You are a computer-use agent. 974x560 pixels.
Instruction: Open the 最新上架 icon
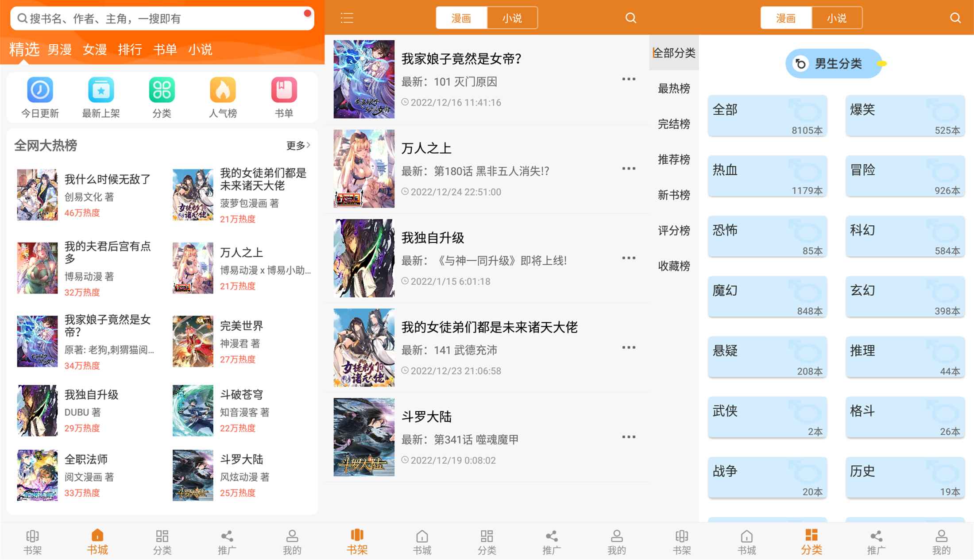[101, 90]
